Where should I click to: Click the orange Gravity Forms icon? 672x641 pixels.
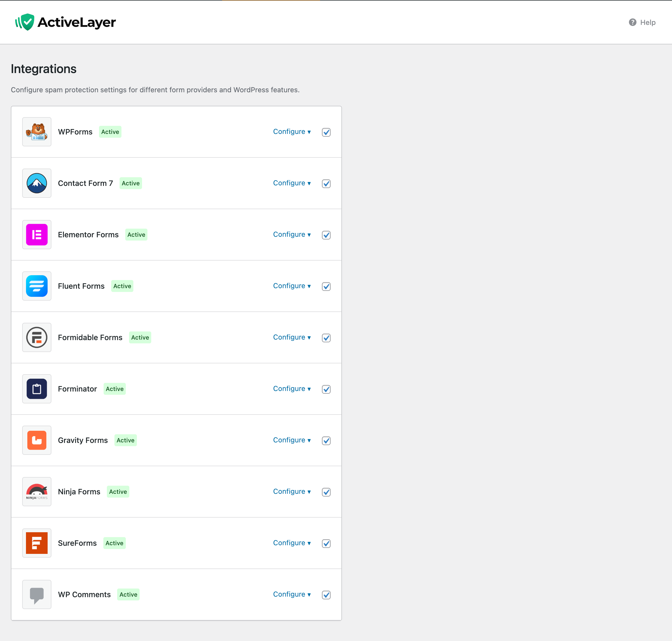click(37, 440)
